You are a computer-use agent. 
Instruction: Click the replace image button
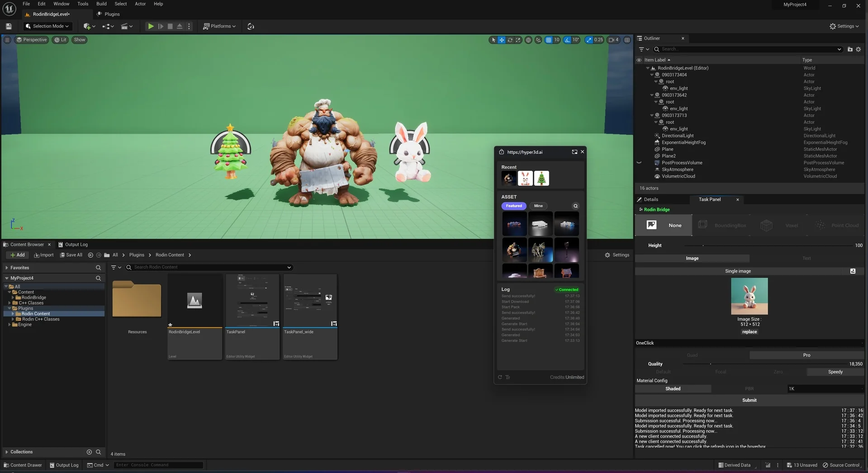point(749,332)
